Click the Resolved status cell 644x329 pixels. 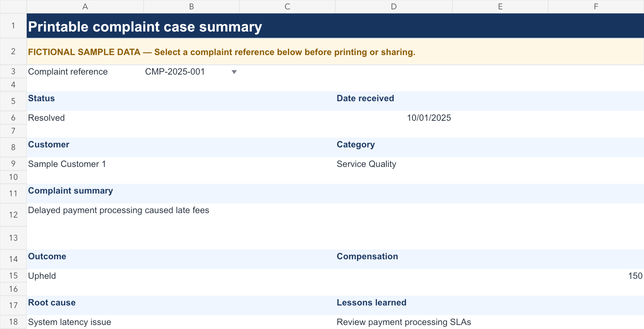[181, 118]
